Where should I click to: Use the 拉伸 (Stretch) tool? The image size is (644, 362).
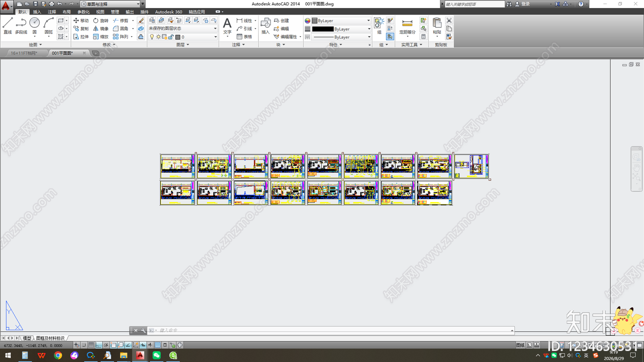(x=81, y=37)
